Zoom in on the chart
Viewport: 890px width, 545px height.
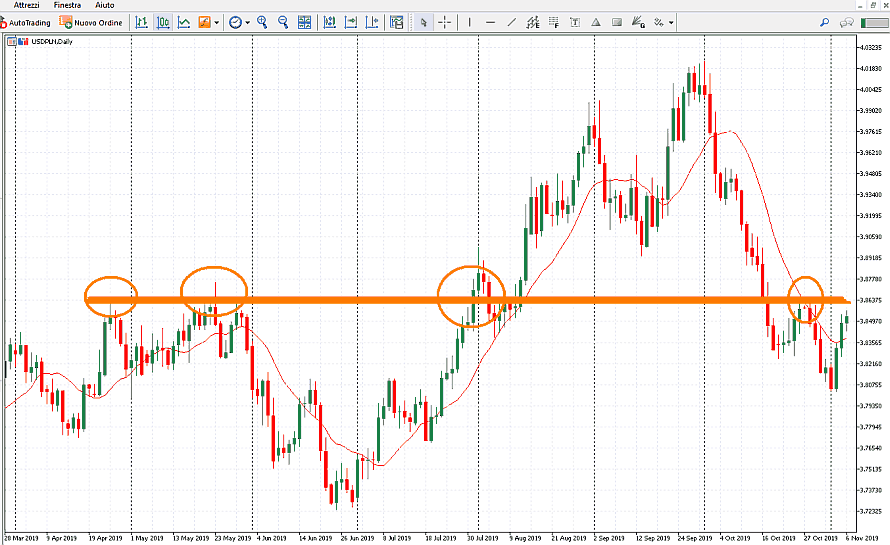tap(262, 21)
